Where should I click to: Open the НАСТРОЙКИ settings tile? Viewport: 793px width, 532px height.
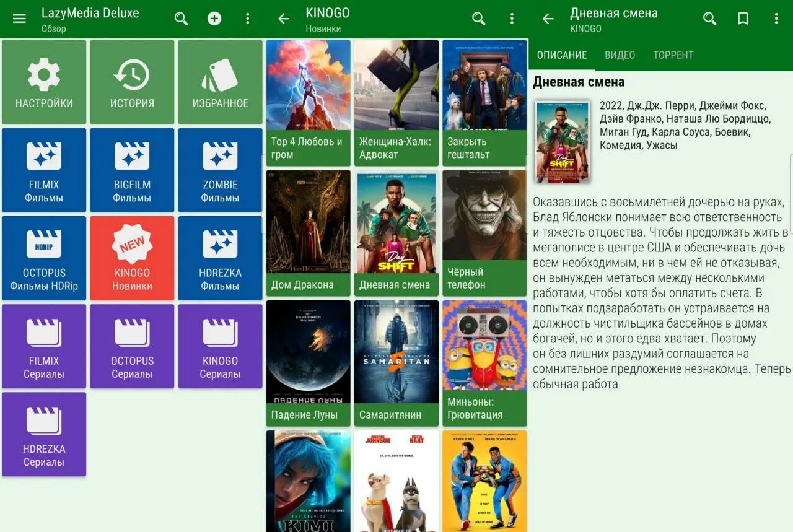coord(44,82)
